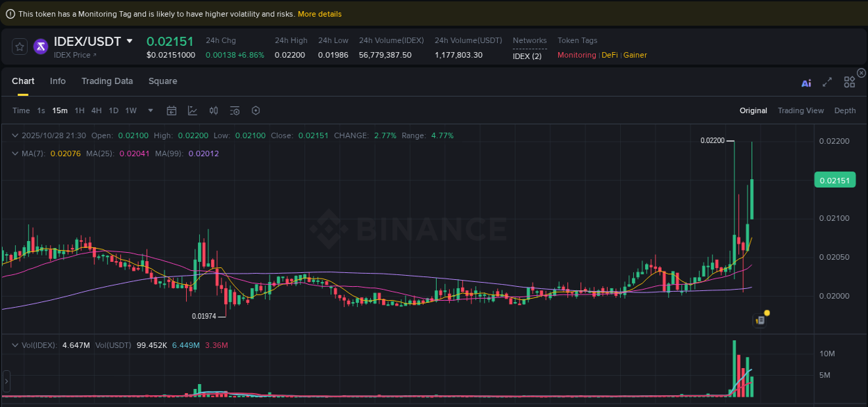Image resolution: width=868 pixels, height=407 pixels.
Task: Open the layout widgets icon
Action: (849, 82)
